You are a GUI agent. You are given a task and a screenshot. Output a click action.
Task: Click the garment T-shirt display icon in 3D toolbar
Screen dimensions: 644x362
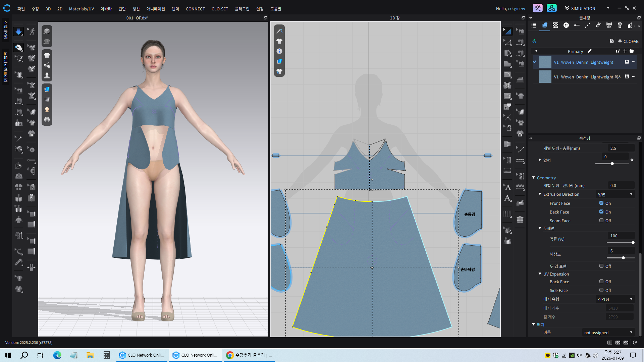point(47,55)
